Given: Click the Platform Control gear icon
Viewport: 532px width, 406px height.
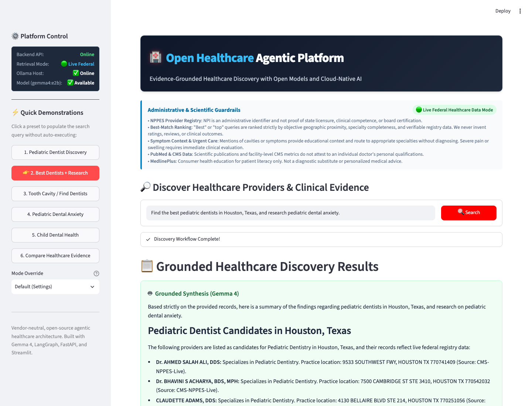Looking at the screenshot, I should 15,36.
